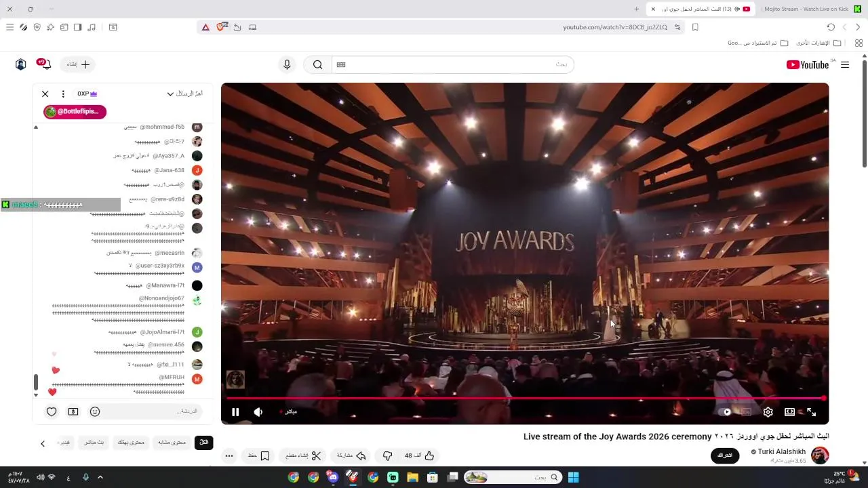868x488 pixels.
Task: Open on-screen keyboard icon in search
Action: pos(341,64)
